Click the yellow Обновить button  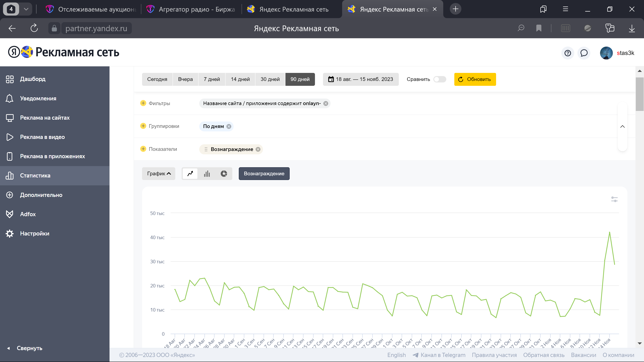point(475,79)
